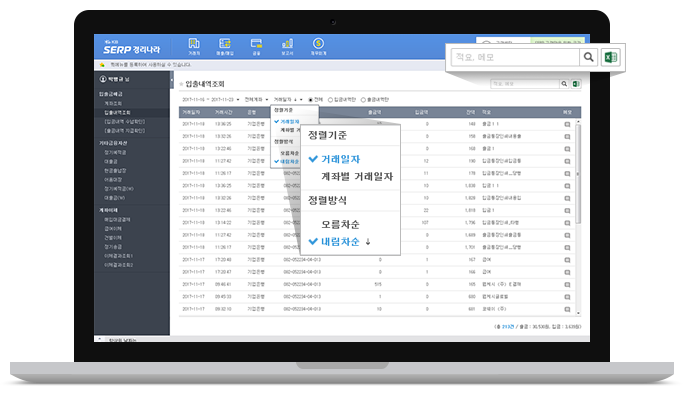
Task: Open the 매출/매입 icon in header
Action: [x=225, y=44]
